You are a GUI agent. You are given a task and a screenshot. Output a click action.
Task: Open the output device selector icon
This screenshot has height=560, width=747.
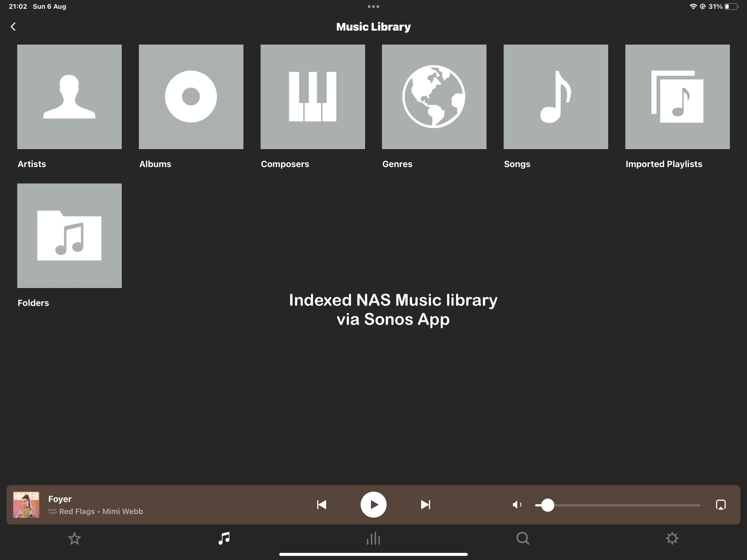[x=721, y=504]
